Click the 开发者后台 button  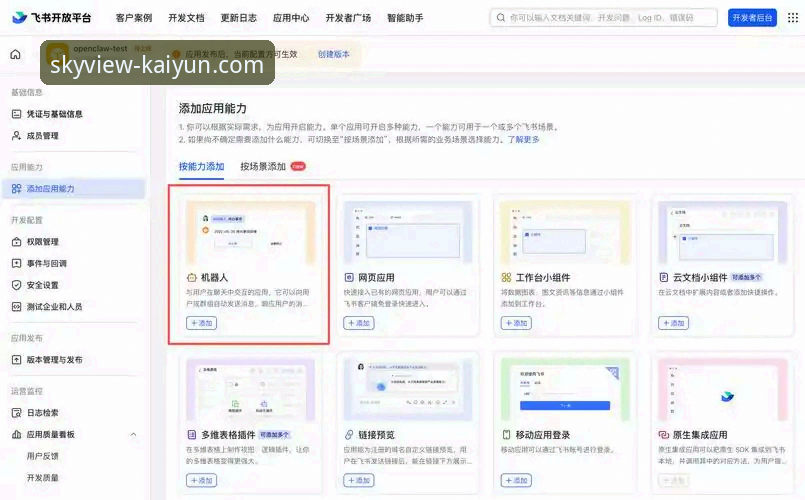[752, 17]
